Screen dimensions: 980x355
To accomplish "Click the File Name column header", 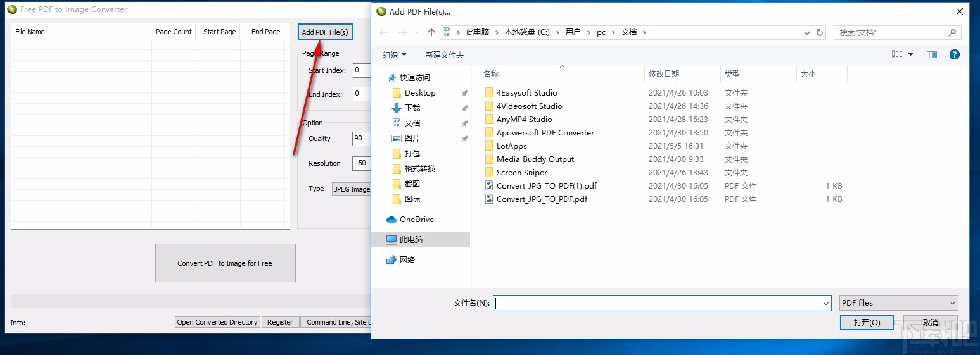I will 82,32.
